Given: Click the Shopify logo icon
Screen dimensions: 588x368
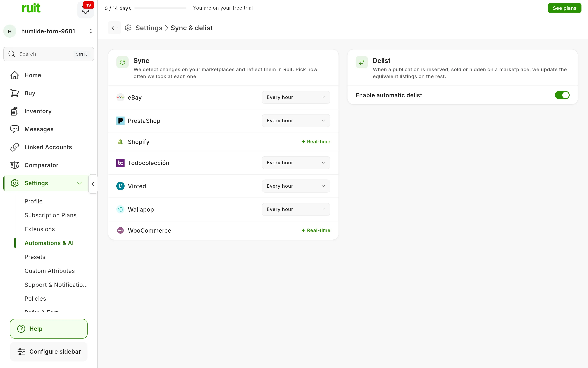Looking at the screenshot, I should coord(120,142).
